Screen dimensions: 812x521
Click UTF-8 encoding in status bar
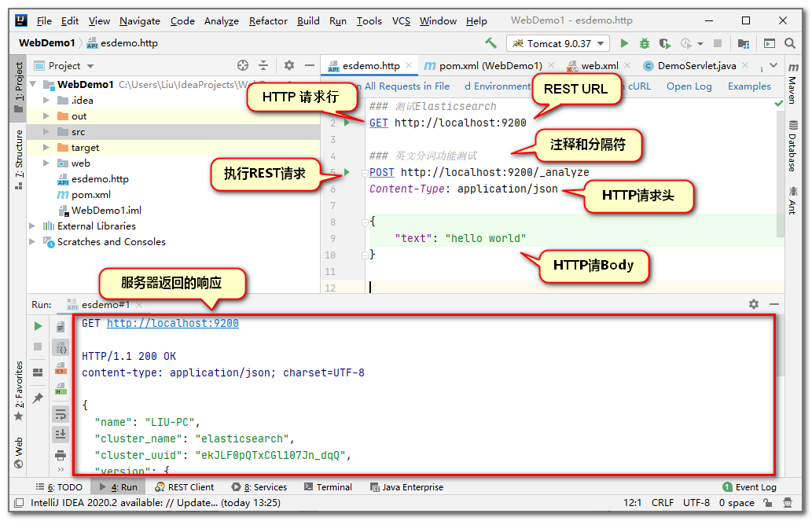[x=696, y=502]
